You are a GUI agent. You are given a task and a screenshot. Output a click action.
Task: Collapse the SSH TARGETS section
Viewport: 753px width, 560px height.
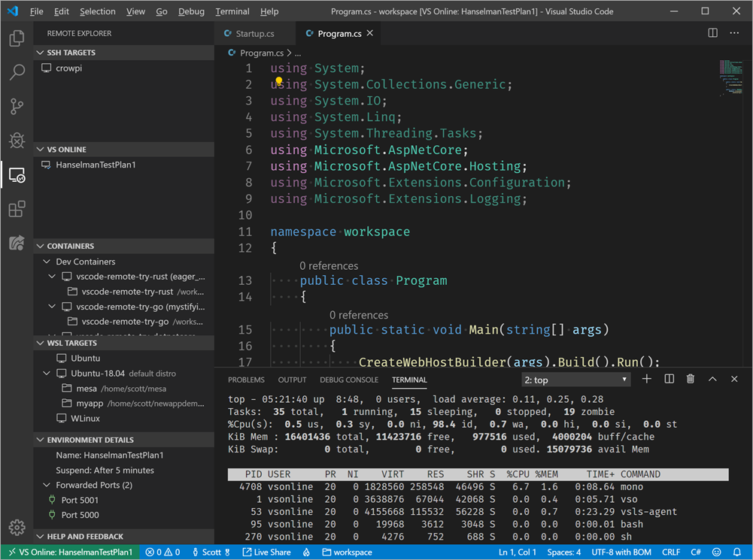(x=41, y=53)
